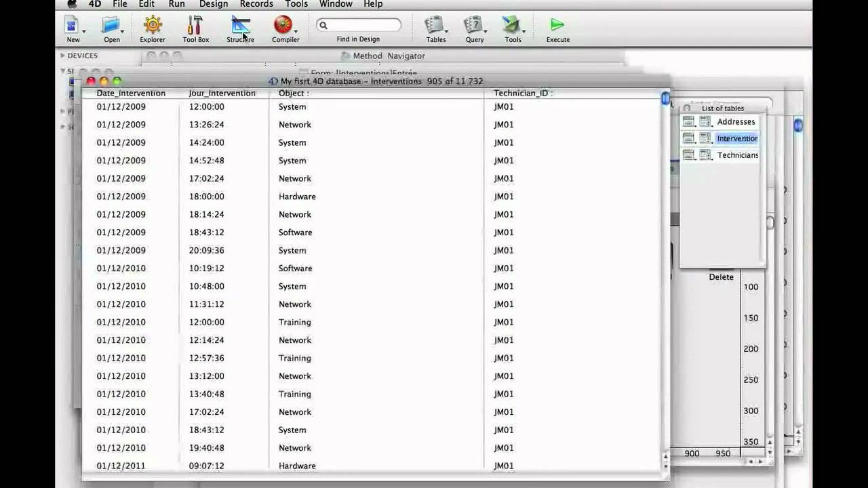Click the Technician_ID column header
The height and width of the screenshot is (488, 868).
click(x=523, y=94)
